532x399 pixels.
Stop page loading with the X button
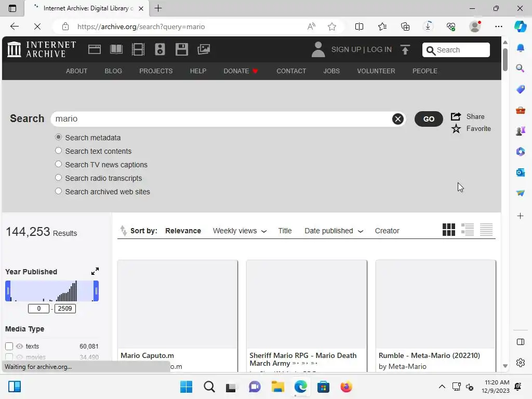pos(37,26)
